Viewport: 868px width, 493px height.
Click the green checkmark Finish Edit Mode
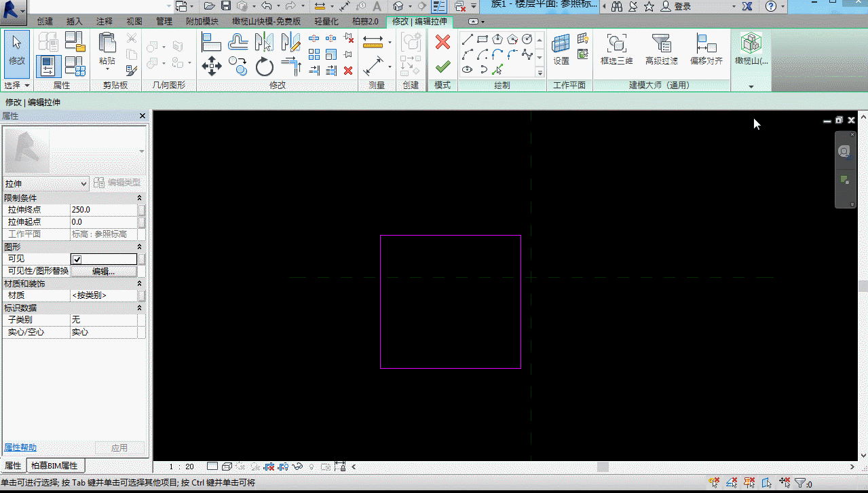(x=442, y=67)
